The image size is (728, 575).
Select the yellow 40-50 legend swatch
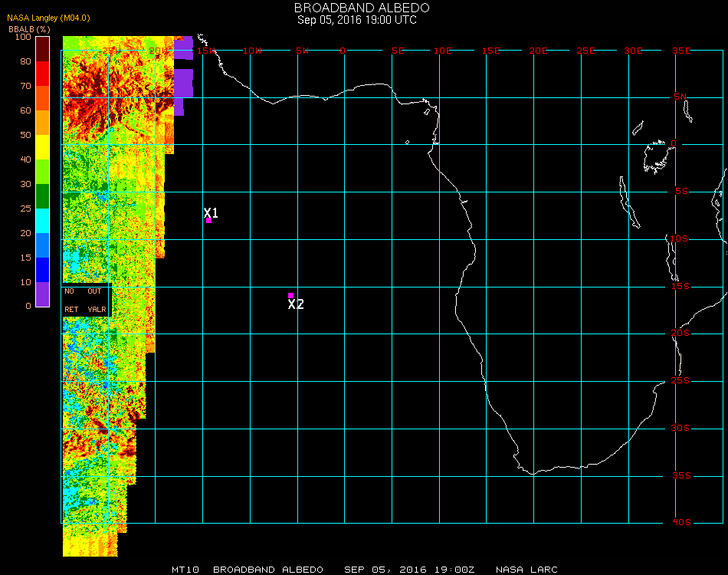click(x=43, y=147)
